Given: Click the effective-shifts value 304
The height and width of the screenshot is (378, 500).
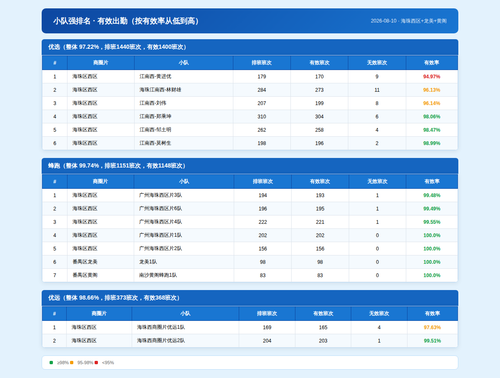Looking at the screenshot, I should coord(319,117).
